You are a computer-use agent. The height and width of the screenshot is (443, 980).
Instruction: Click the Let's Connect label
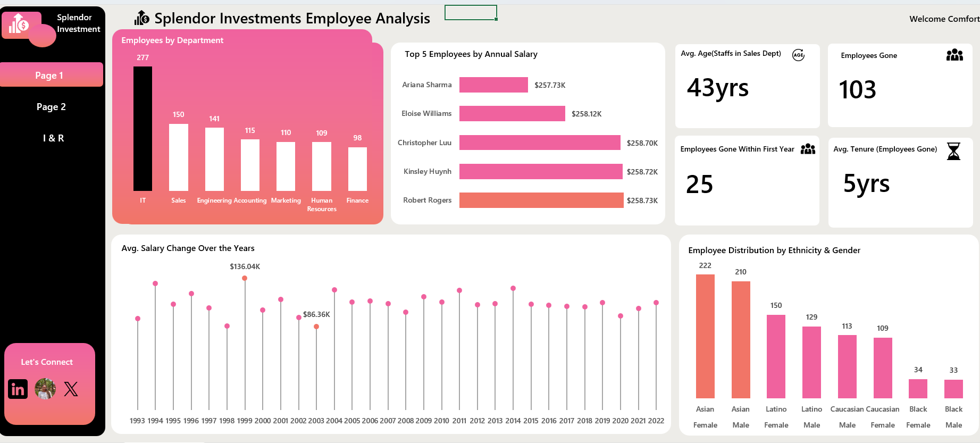tap(47, 362)
